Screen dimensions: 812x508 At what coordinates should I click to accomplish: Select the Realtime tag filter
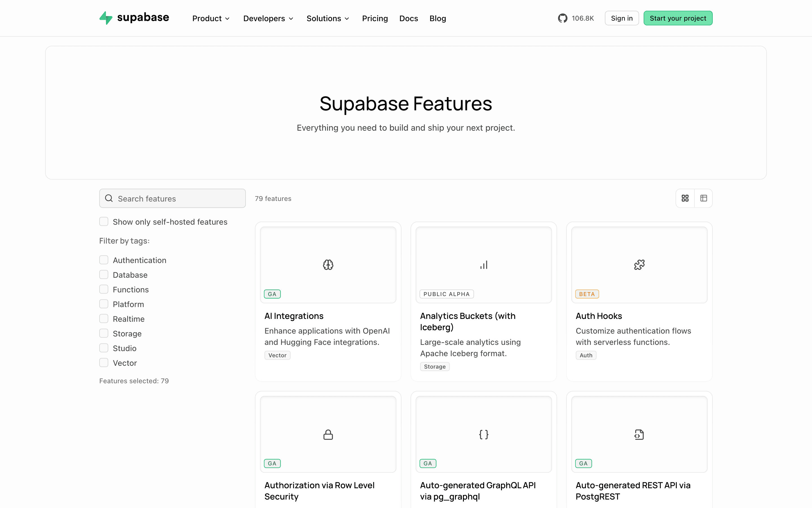pyautogui.click(x=104, y=319)
